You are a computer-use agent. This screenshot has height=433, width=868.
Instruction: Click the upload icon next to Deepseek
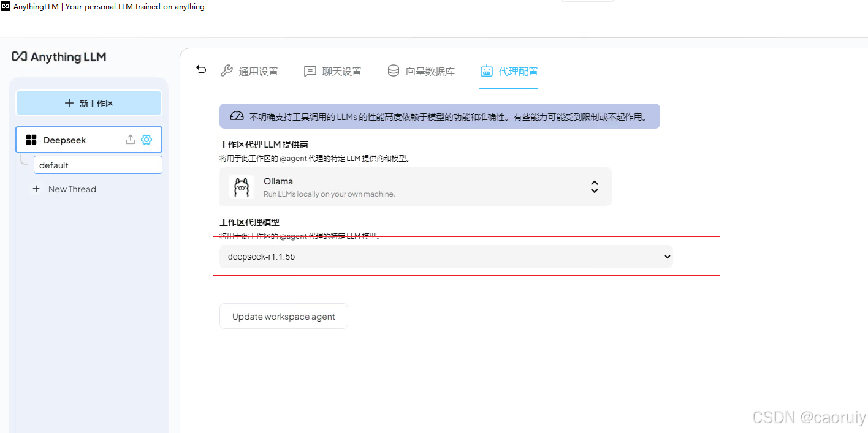[130, 140]
